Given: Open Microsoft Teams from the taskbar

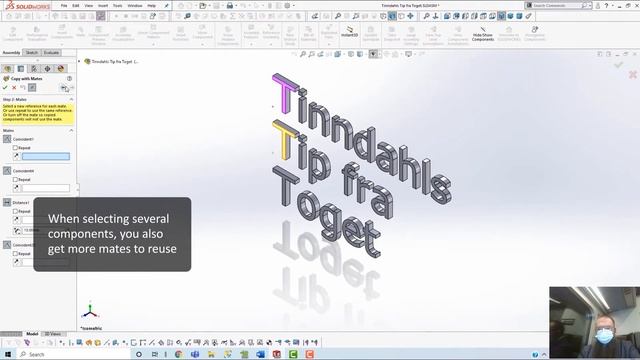Looking at the screenshot, I should pos(195,354).
